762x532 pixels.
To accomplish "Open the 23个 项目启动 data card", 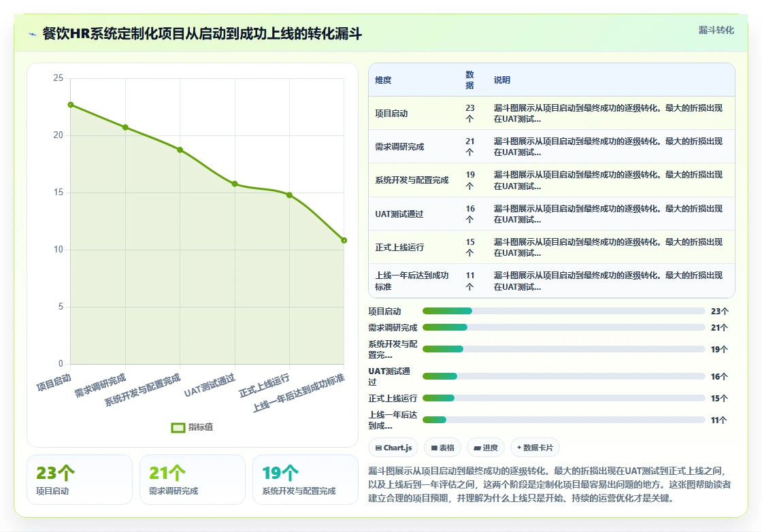I will 80,480.
